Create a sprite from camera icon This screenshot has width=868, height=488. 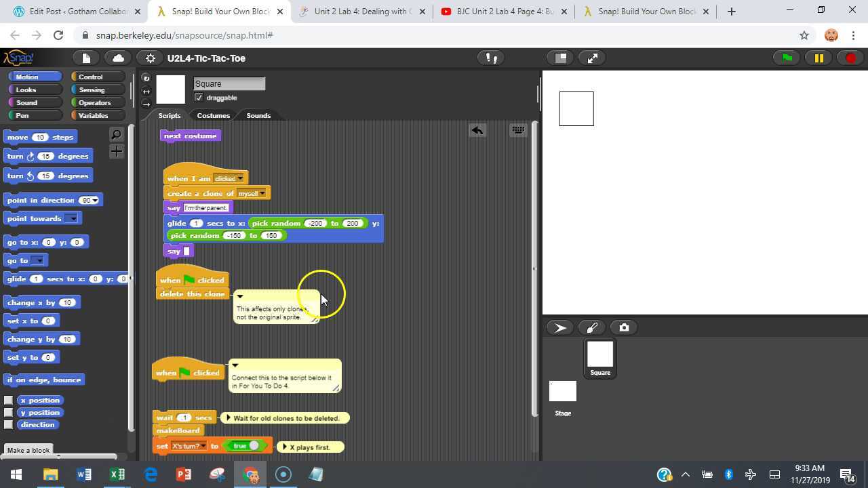[x=623, y=327]
